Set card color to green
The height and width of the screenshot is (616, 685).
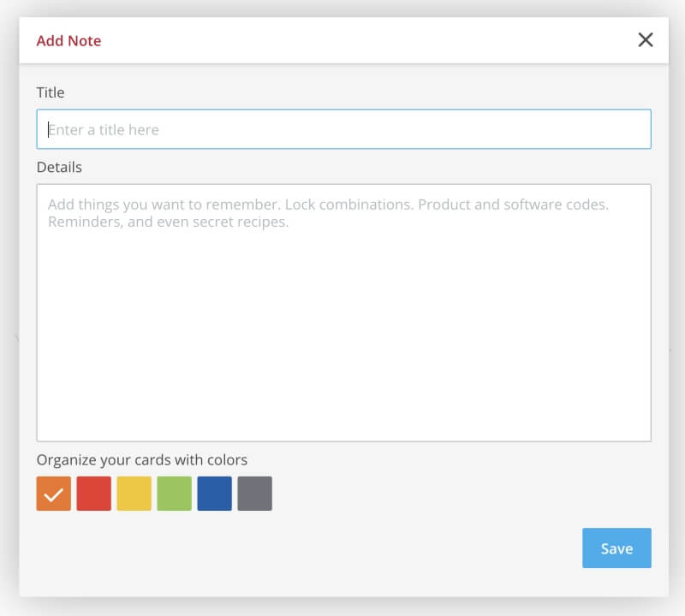(175, 494)
